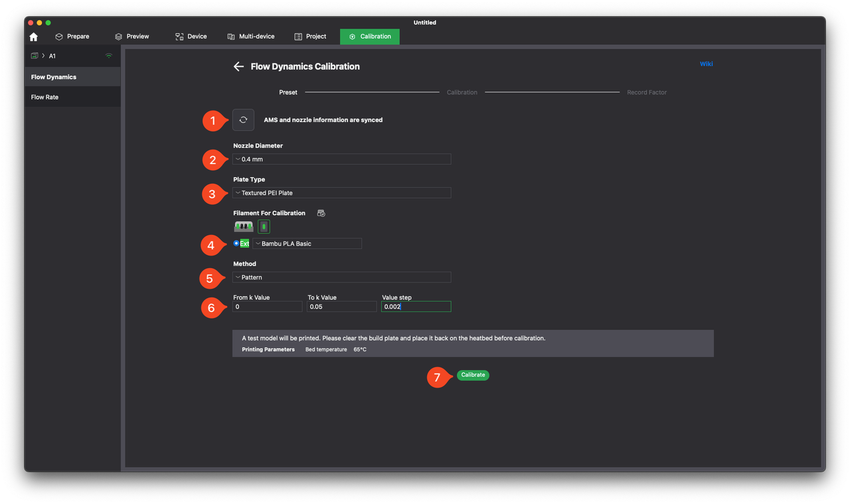Click the green Calibrate button
Screen dimensions: 850x504
coord(473,375)
